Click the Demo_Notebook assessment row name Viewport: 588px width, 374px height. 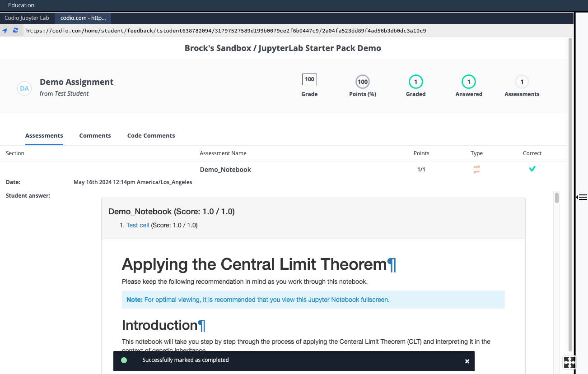[x=225, y=170]
